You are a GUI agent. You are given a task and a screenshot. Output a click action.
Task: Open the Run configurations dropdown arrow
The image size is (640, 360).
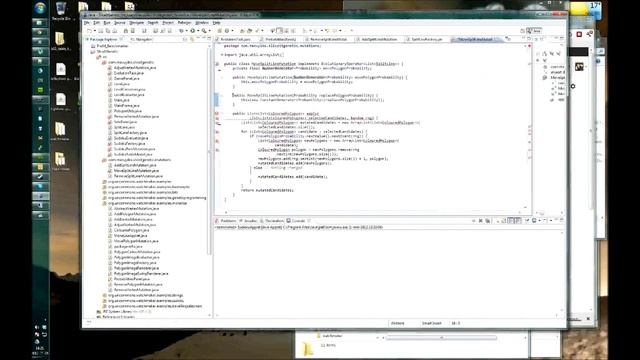point(198,31)
